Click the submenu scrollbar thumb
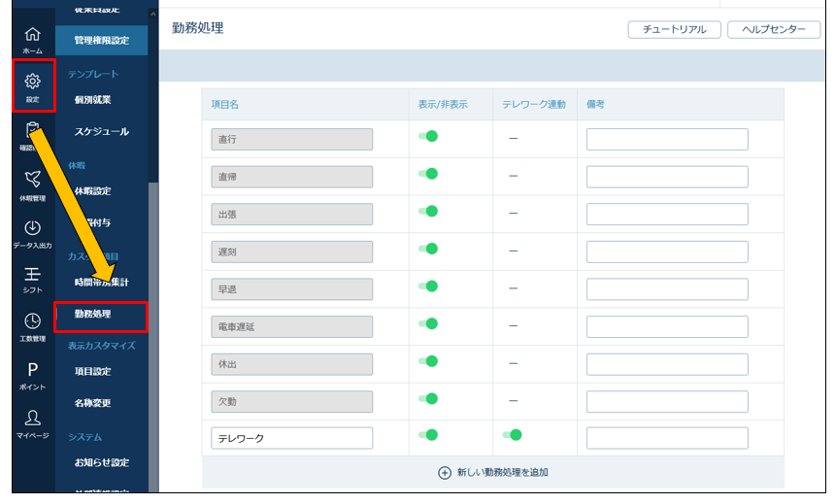This screenshot has height=504, width=835. (153, 337)
